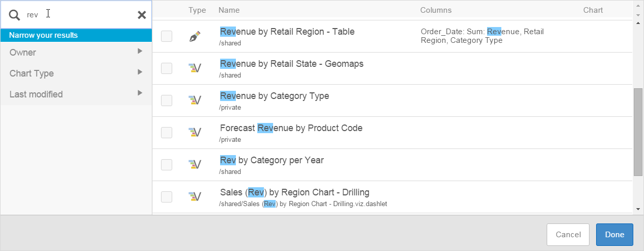This screenshot has height=251, width=644.
Task: Click the viz icon for Sales (Rev) by Region
Action: [x=195, y=197]
